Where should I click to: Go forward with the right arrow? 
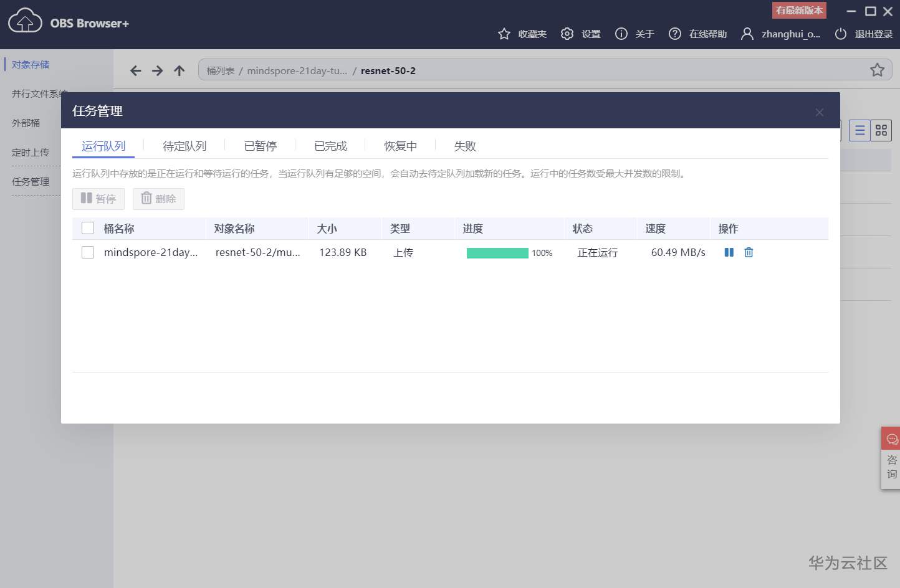(157, 70)
